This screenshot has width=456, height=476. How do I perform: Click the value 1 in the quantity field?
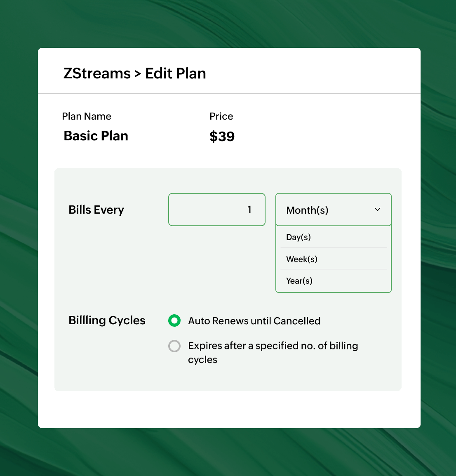(249, 210)
